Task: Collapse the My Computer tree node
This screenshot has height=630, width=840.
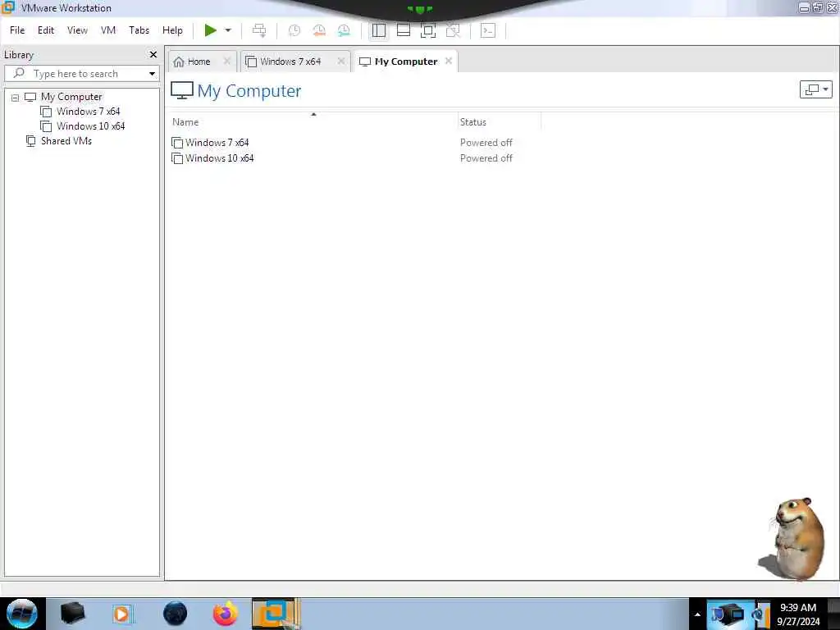Action: point(15,98)
